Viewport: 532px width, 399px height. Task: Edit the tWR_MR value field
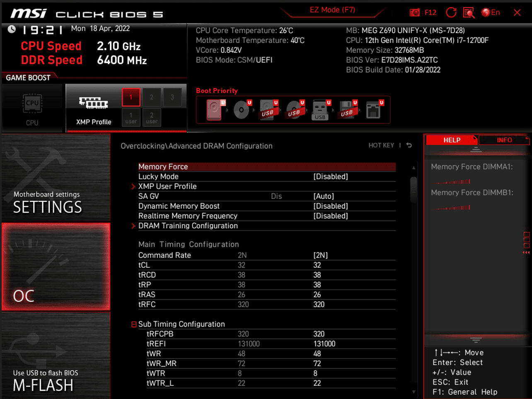point(317,363)
